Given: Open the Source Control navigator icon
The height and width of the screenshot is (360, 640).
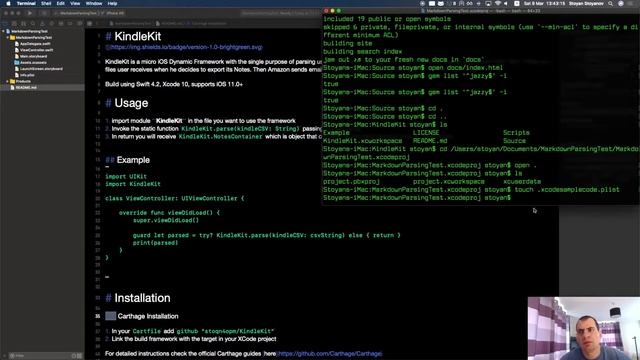Looking at the screenshot, I should click(15, 24).
